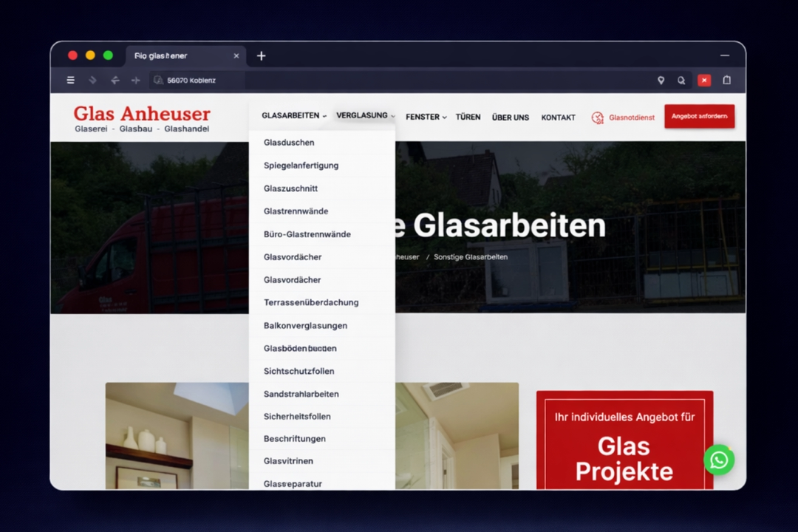Click the green WhatsApp chat icon
Viewport: 798px width, 532px height.
coord(718,460)
